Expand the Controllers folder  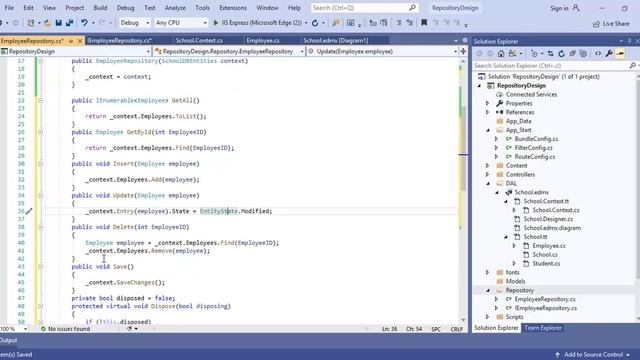(487, 175)
